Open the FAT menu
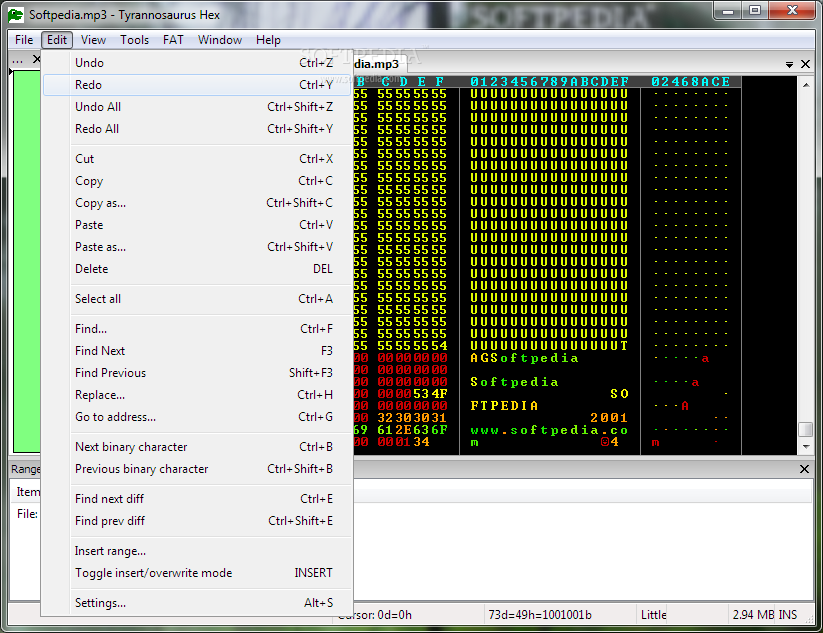 click(x=173, y=40)
